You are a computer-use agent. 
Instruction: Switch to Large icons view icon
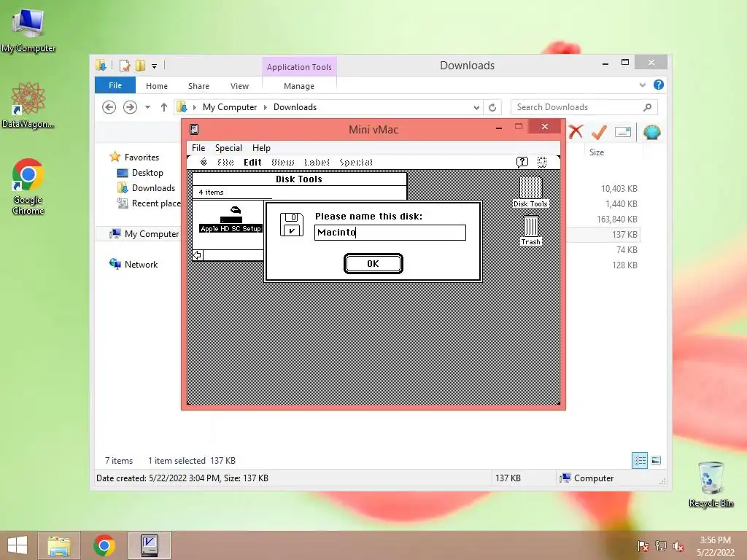tap(656, 460)
